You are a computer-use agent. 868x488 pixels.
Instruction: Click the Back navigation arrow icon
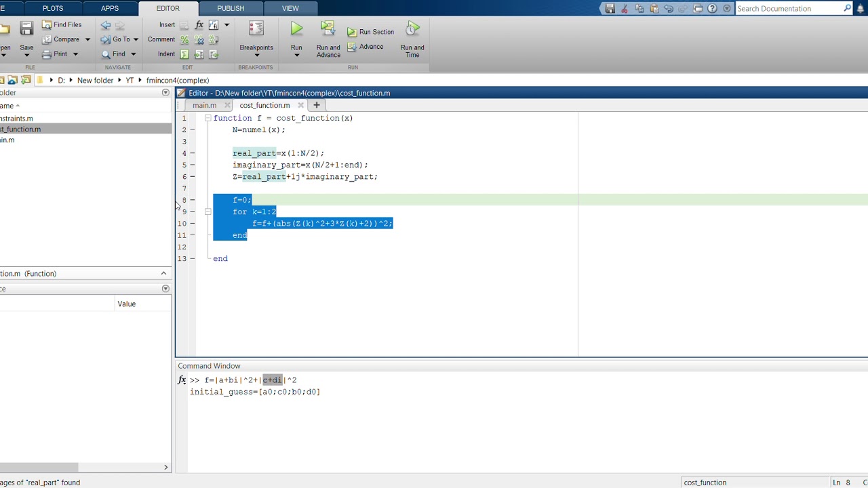pyautogui.click(x=106, y=25)
